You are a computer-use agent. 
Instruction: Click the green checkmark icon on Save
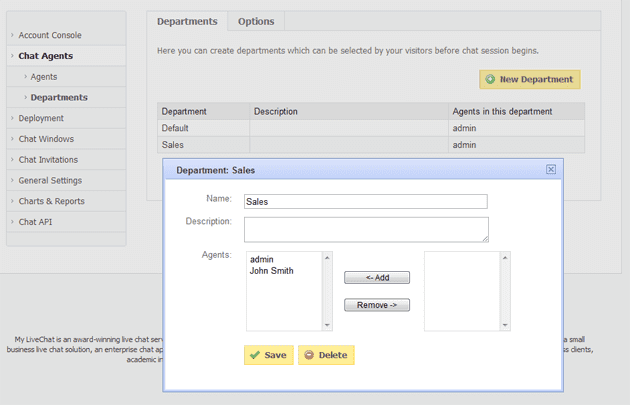click(x=255, y=355)
